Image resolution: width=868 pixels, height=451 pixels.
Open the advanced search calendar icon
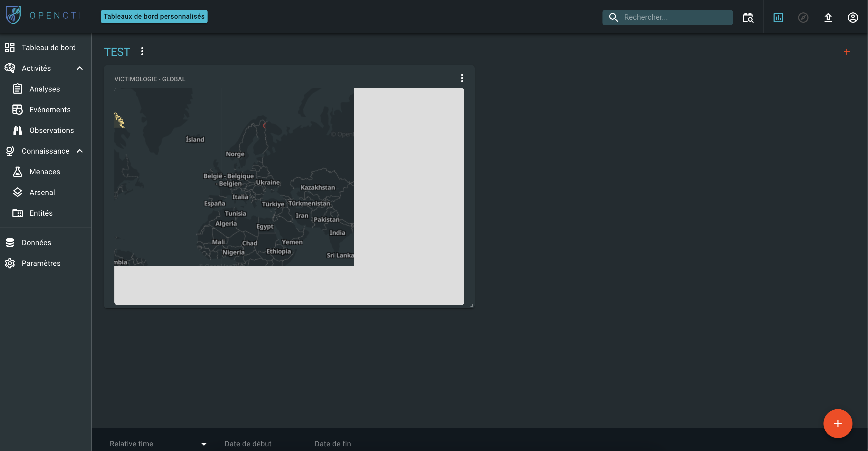point(748,18)
